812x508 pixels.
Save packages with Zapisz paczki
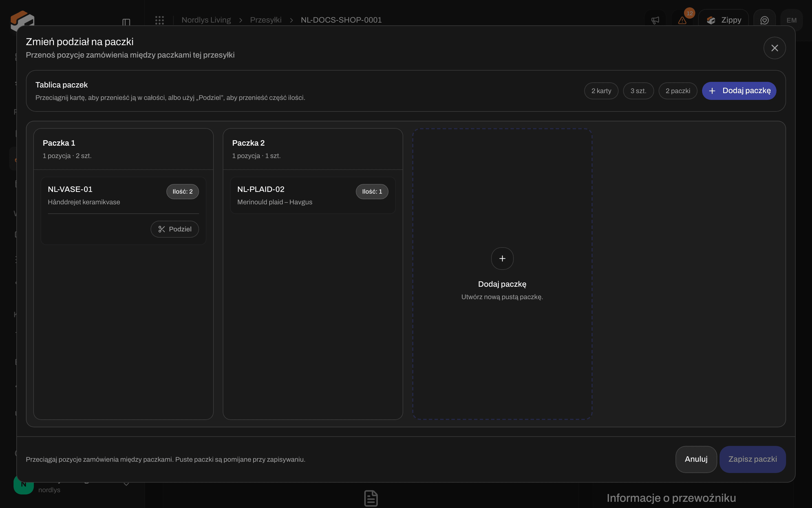point(752,459)
